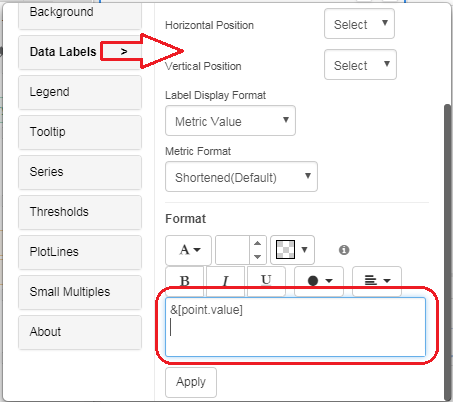Open the Vertical Position Select dropdown
453x402 pixels.
[x=360, y=65]
